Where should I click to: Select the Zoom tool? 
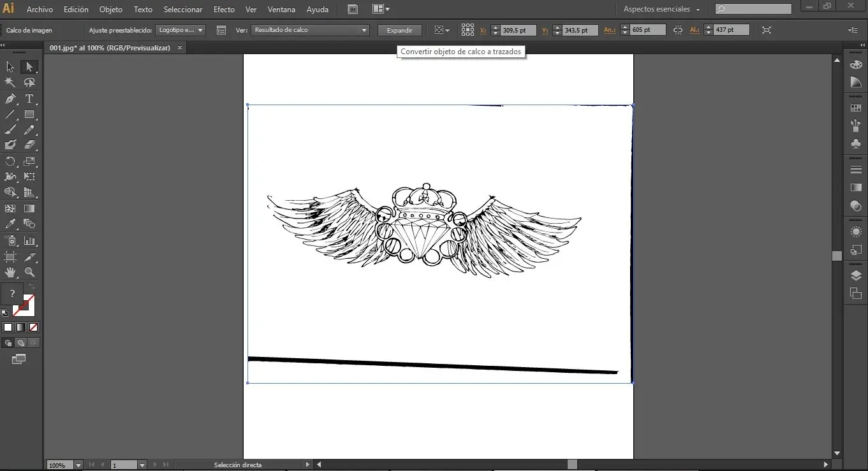pos(29,272)
